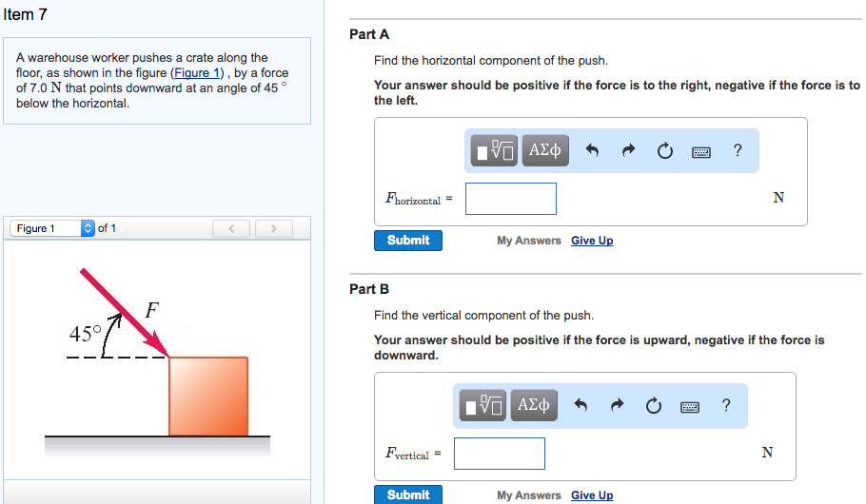The width and height of the screenshot is (866, 504).
Task: Open math template tool in Part B
Action: click(482, 405)
